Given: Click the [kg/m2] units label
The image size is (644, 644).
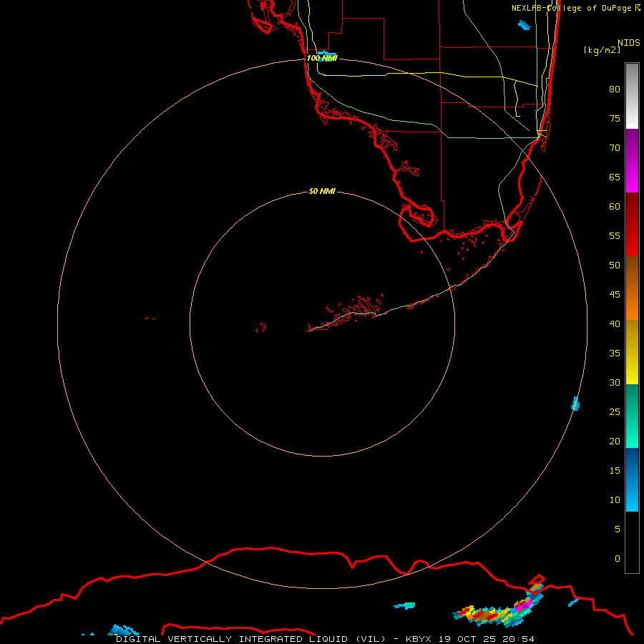Looking at the screenshot, I should pyautogui.click(x=602, y=50).
